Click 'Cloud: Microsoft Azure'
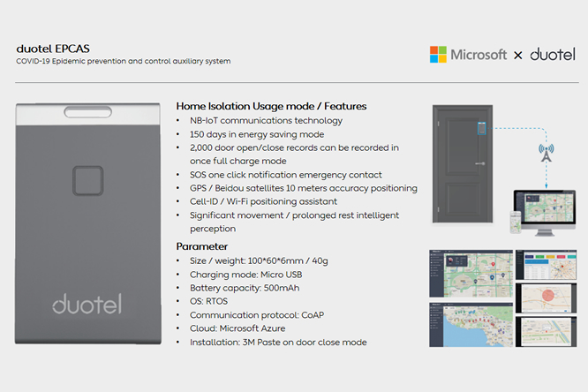Viewport: 588px width, 392px height. pyautogui.click(x=237, y=328)
